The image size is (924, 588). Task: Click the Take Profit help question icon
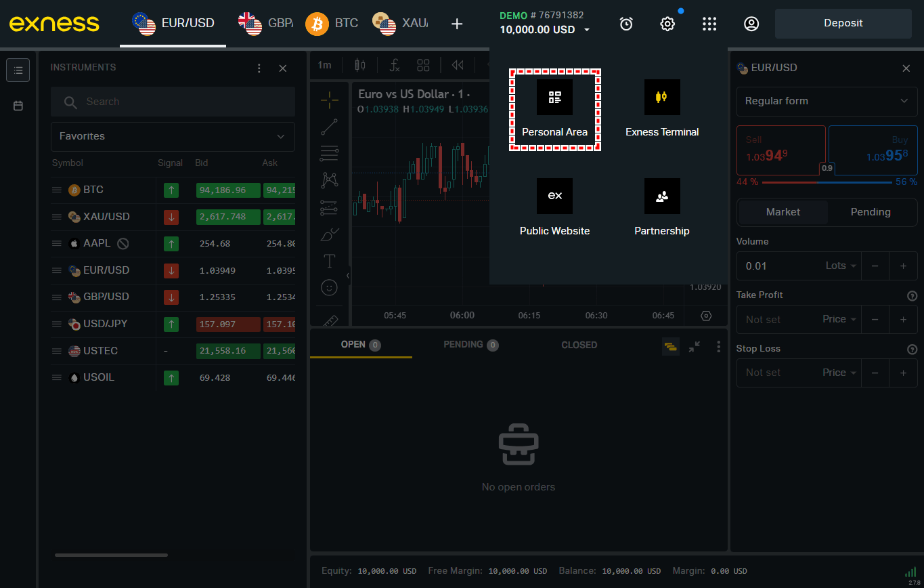[912, 296]
